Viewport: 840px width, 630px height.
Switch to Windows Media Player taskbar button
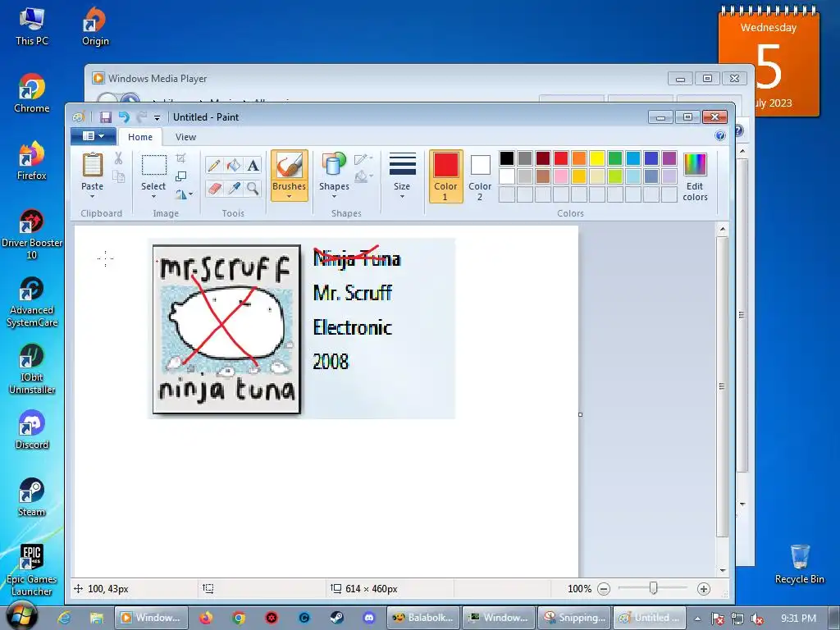point(151,618)
